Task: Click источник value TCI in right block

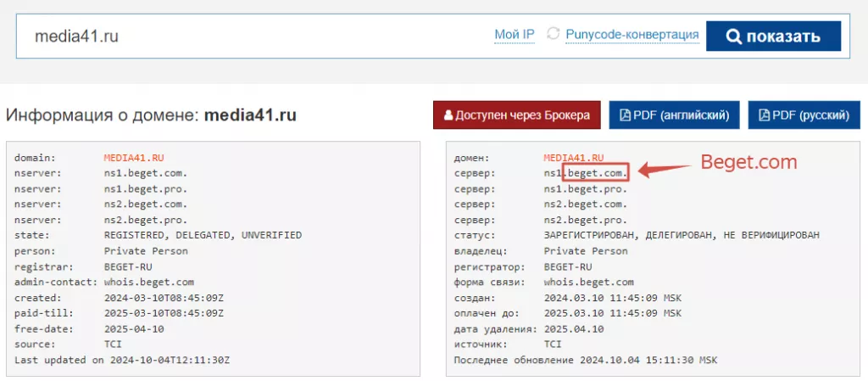Action: (x=553, y=345)
